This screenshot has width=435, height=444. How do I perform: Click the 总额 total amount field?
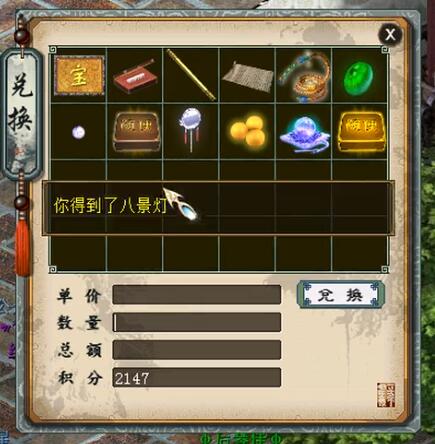click(197, 350)
